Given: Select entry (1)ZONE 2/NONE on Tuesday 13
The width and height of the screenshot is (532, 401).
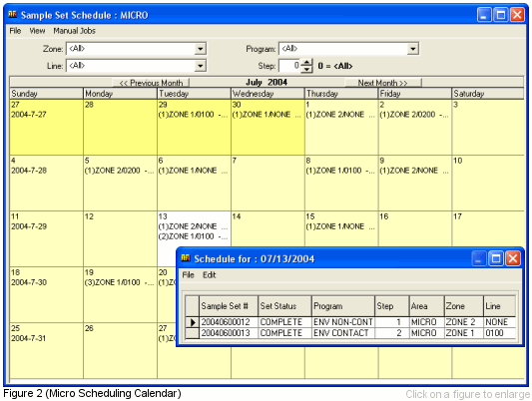Looking at the screenshot, I should (193, 226).
